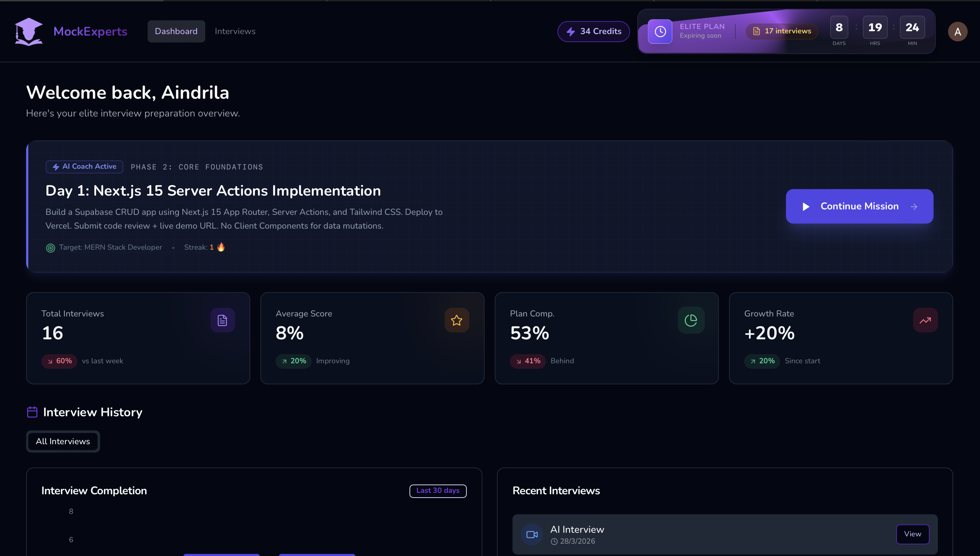This screenshot has width=980, height=556.
Task: Open the profile avatar menu
Action: coord(958,31)
